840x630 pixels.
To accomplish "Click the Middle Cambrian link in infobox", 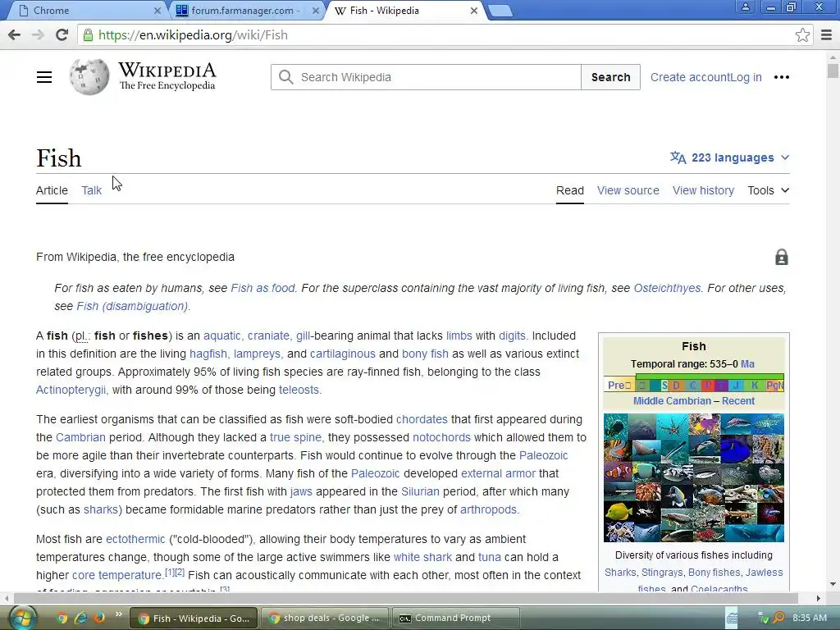I will [672, 401].
